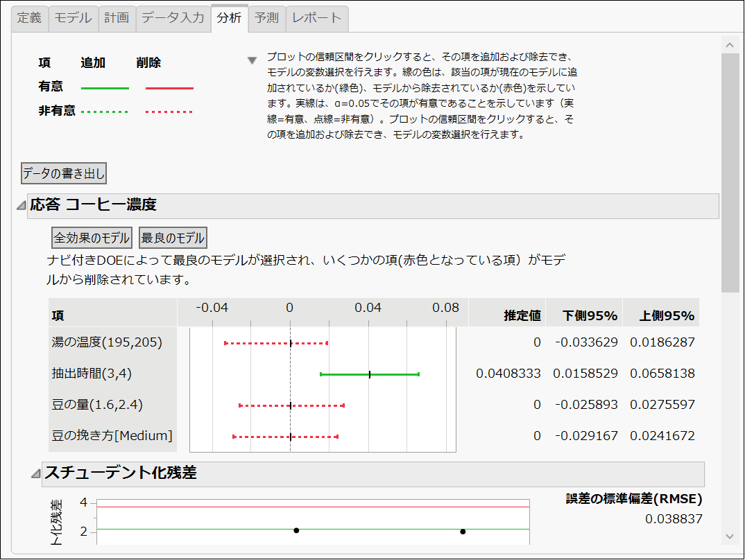The image size is (745, 560).
Task: Click the solid green 有意 legend line
Action: 104,88
